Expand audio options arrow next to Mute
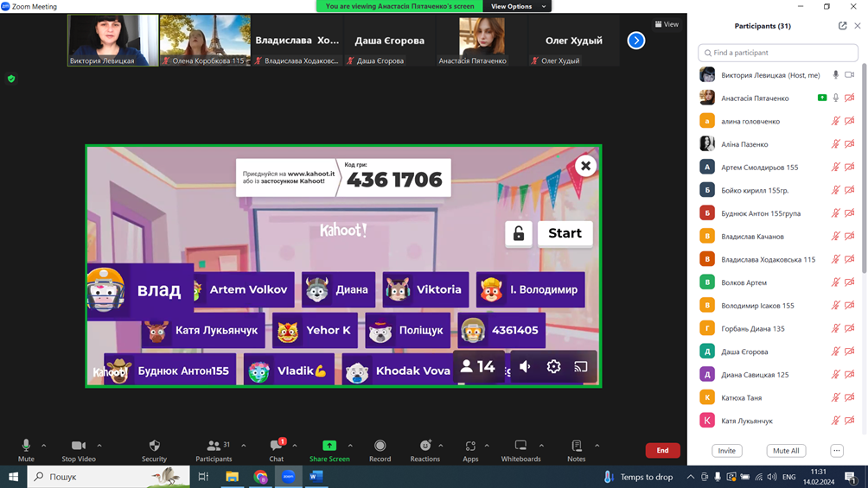This screenshot has height=488, width=868. point(44,446)
